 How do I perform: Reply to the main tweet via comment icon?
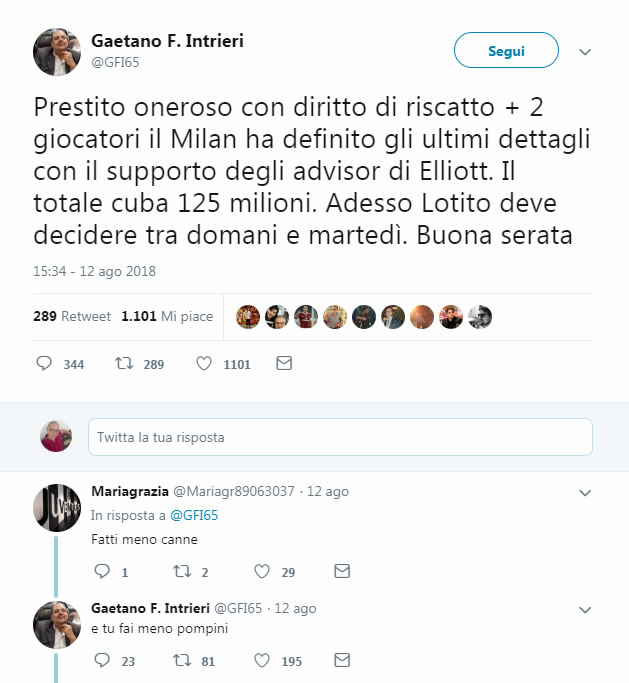(x=44, y=364)
